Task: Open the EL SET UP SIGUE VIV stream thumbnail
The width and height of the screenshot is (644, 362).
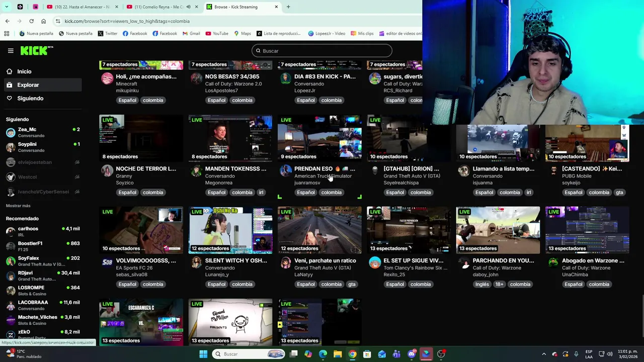Action: pos(409,230)
